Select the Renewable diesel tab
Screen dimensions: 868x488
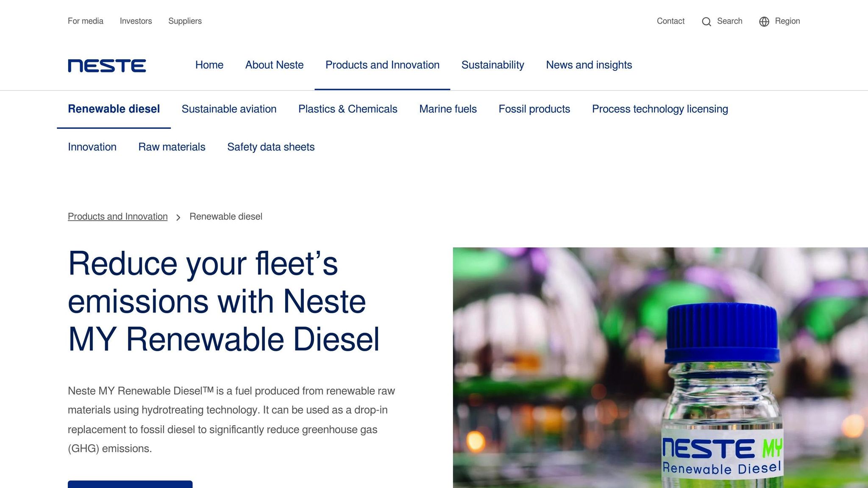pos(114,109)
